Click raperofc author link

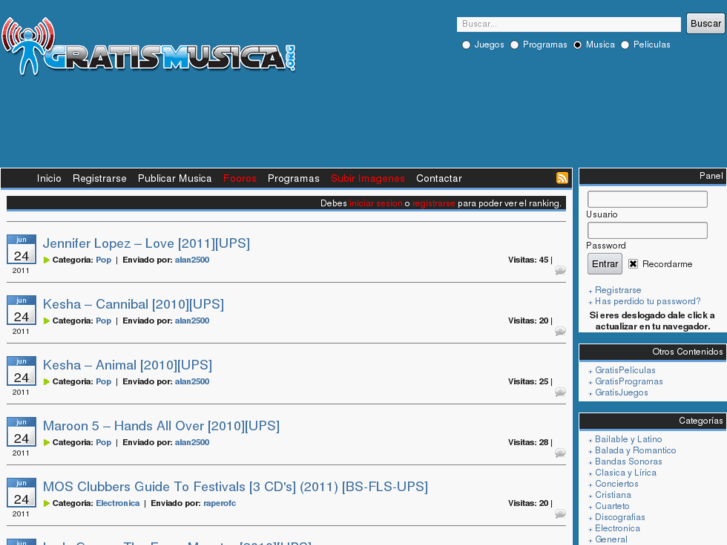(x=219, y=503)
